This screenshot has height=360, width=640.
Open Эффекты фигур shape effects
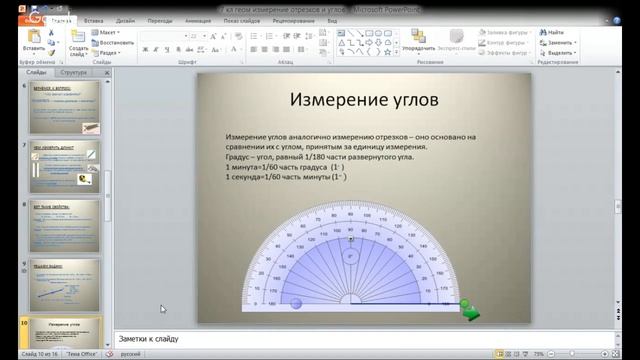tap(504, 53)
